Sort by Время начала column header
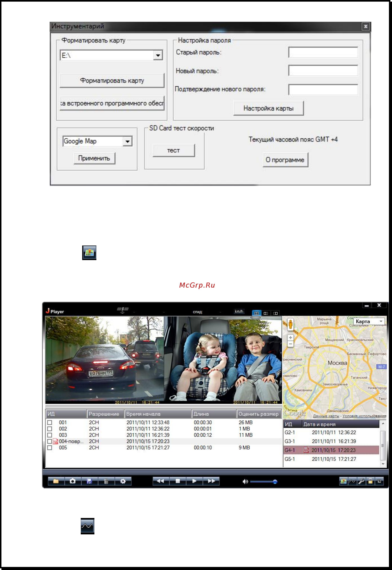Image resolution: width=392 pixels, height=570 pixels. click(x=158, y=414)
